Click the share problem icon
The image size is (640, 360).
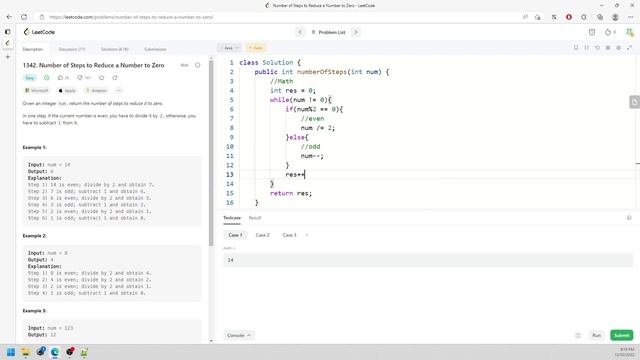click(x=115, y=78)
